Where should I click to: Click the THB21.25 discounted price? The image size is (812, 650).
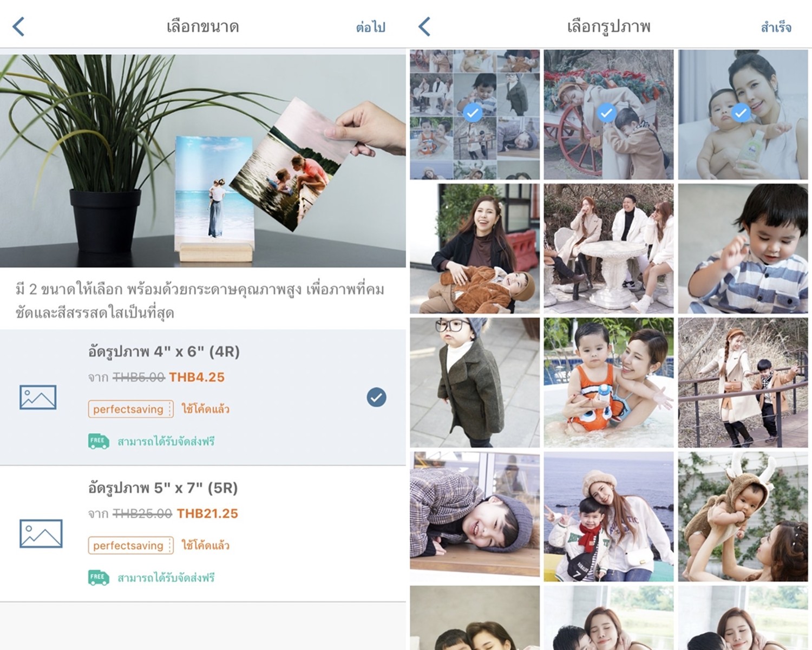click(x=207, y=513)
